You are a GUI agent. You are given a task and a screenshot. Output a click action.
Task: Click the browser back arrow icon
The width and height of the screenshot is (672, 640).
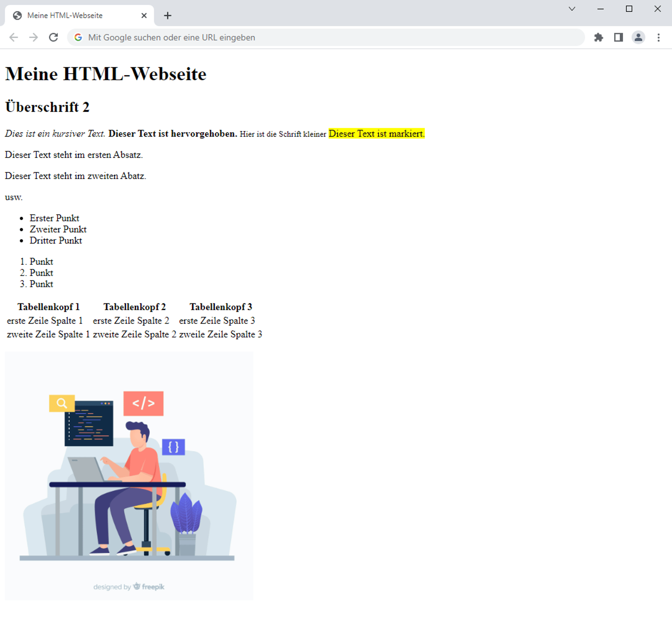14,37
